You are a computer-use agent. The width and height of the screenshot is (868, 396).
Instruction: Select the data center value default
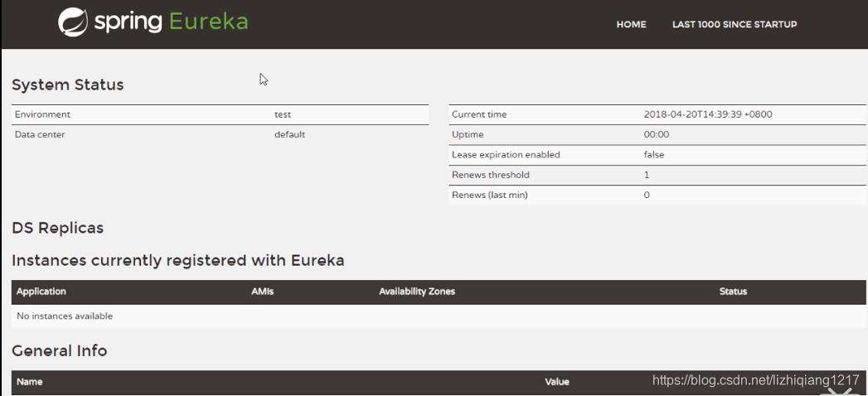289,134
